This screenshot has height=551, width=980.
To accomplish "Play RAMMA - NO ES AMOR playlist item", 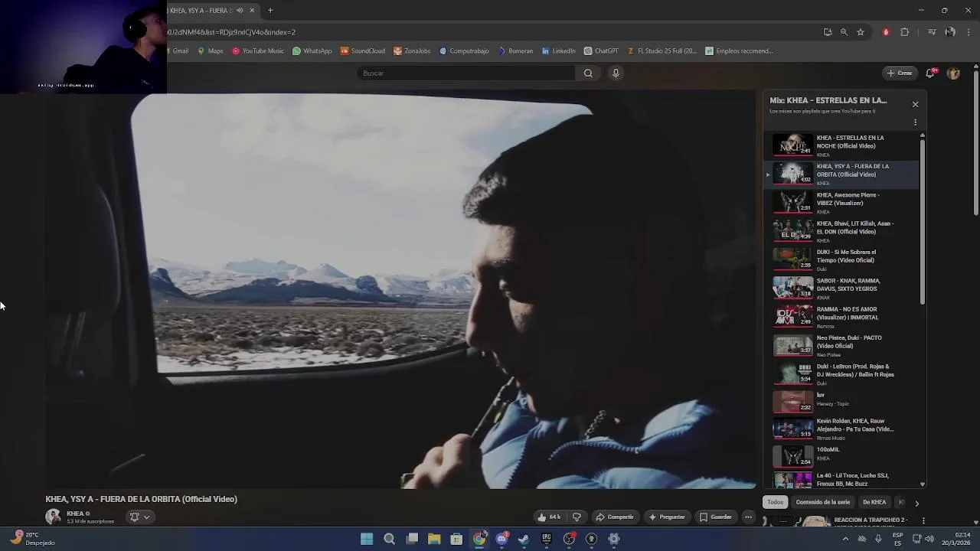I will [842, 317].
